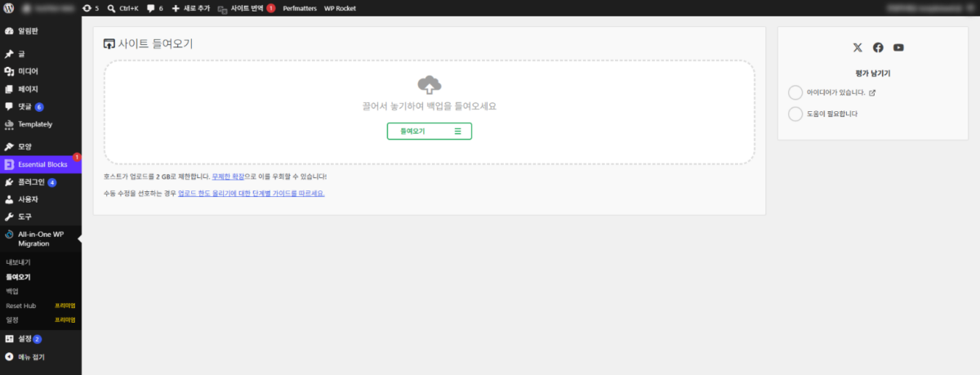This screenshot has width=980, height=375.
Task: Open the X (Twitter) icon
Action: click(x=857, y=47)
